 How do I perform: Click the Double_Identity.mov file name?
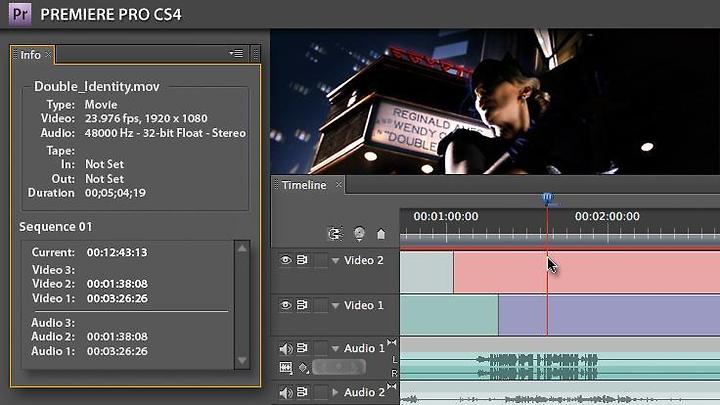[97, 87]
